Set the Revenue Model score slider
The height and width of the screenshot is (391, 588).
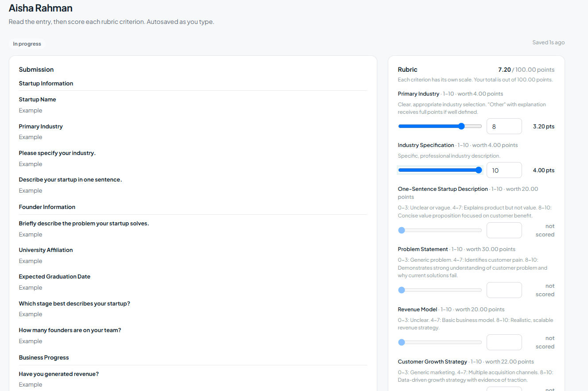click(x=440, y=342)
